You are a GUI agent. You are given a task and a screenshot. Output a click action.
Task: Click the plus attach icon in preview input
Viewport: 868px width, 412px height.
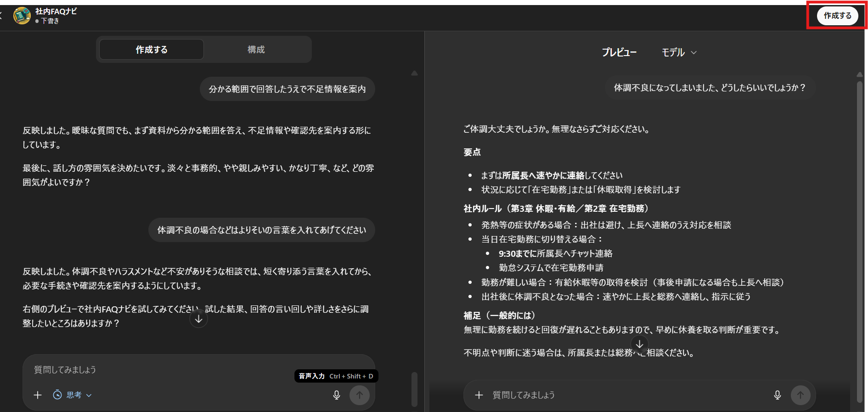479,395
